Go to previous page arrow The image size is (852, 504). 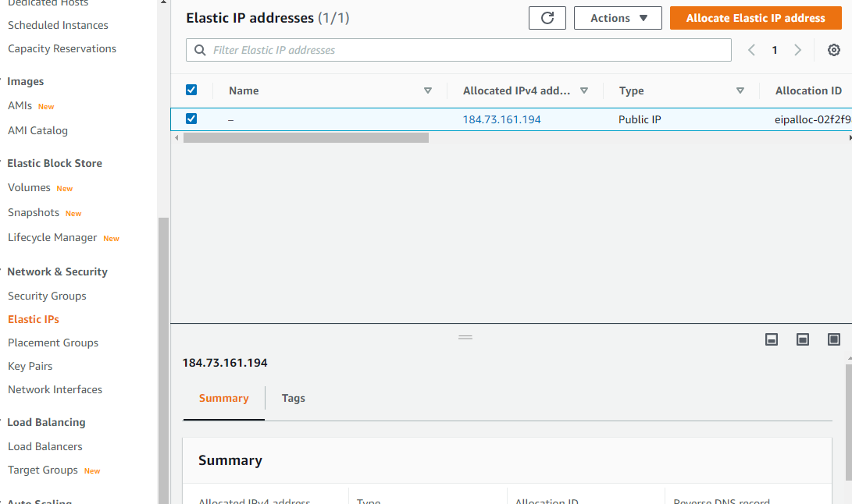pos(751,50)
